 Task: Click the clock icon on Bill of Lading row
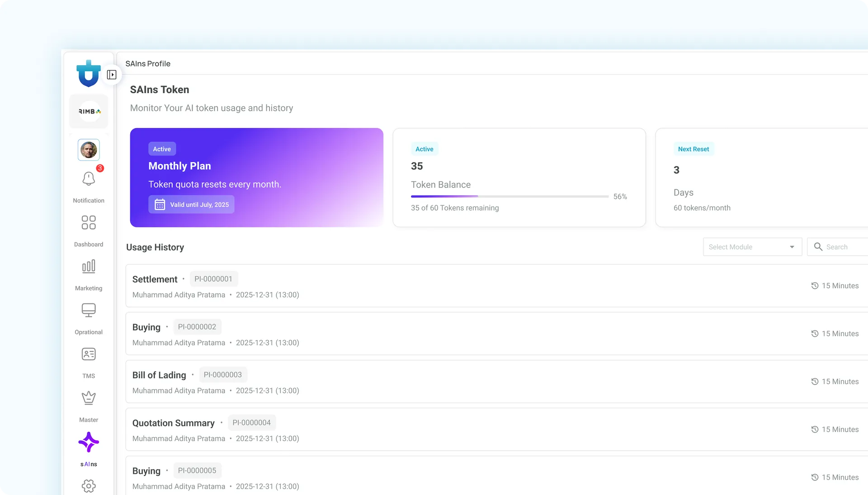tap(815, 382)
